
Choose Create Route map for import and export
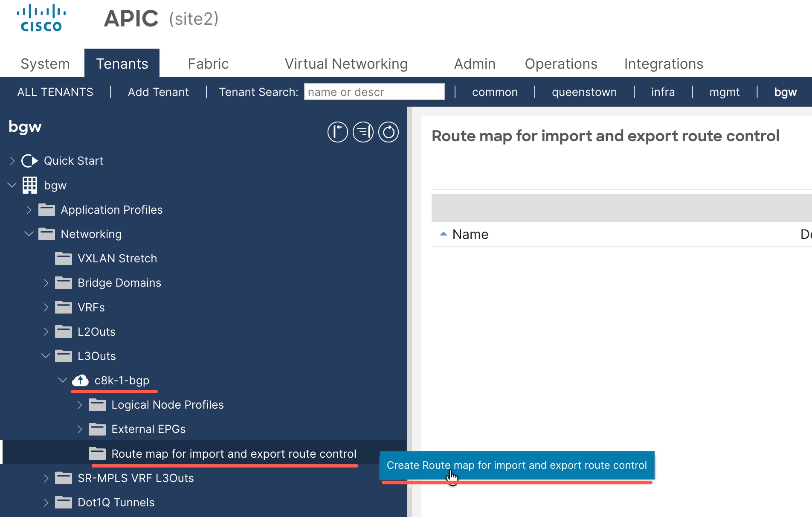pyautogui.click(x=517, y=465)
